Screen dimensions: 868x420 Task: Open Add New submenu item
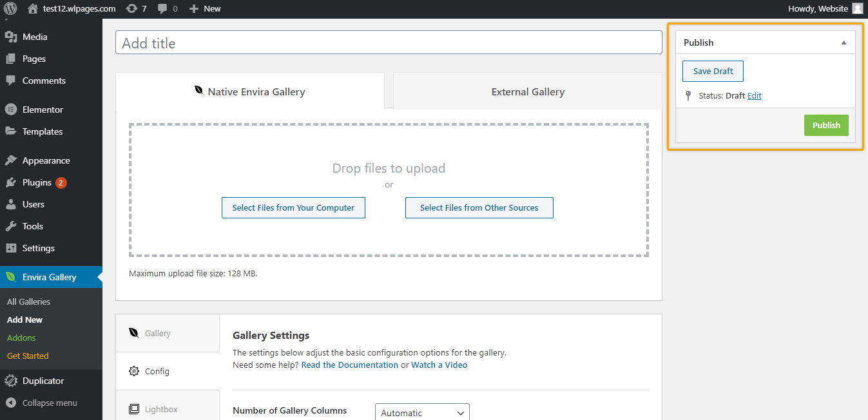(x=24, y=320)
